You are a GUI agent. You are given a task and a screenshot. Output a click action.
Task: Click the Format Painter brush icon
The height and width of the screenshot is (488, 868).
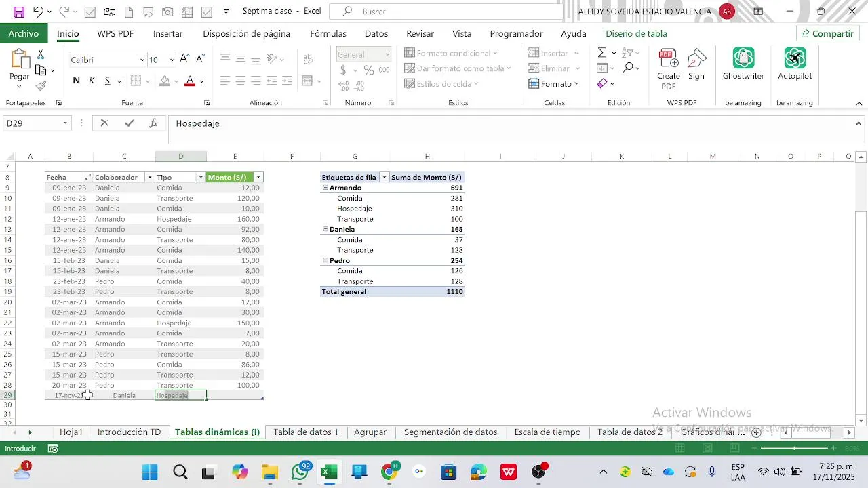(41, 85)
